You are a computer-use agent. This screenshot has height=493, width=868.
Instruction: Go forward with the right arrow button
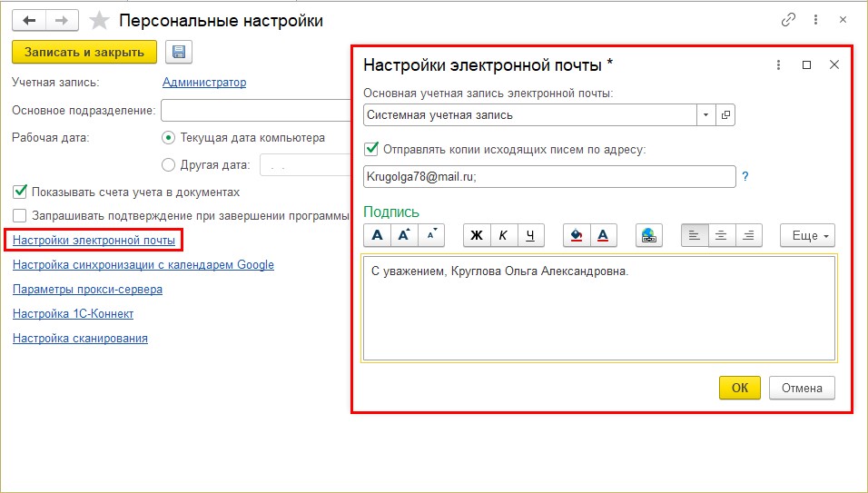click(x=62, y=21)
